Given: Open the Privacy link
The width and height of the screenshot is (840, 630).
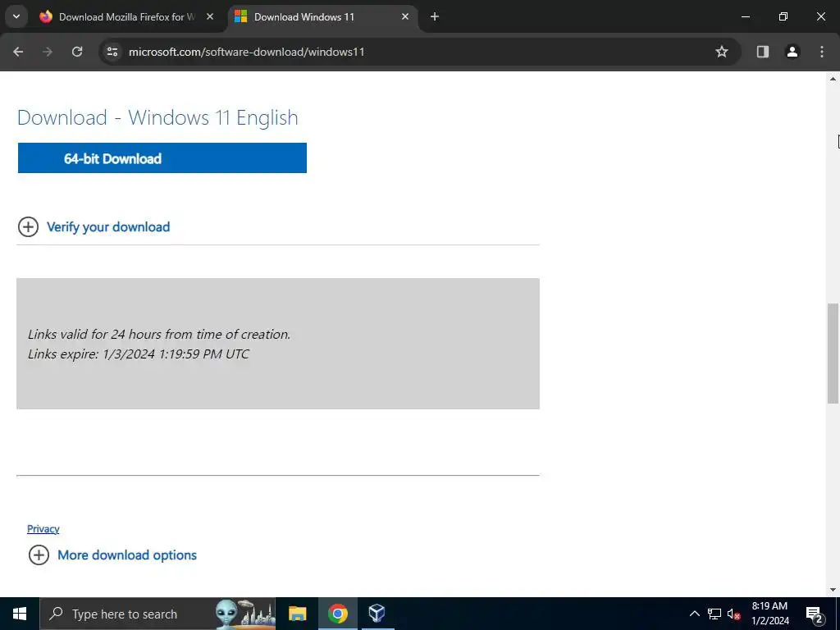Looking at the screenshot, I should (x=43, y=529).
